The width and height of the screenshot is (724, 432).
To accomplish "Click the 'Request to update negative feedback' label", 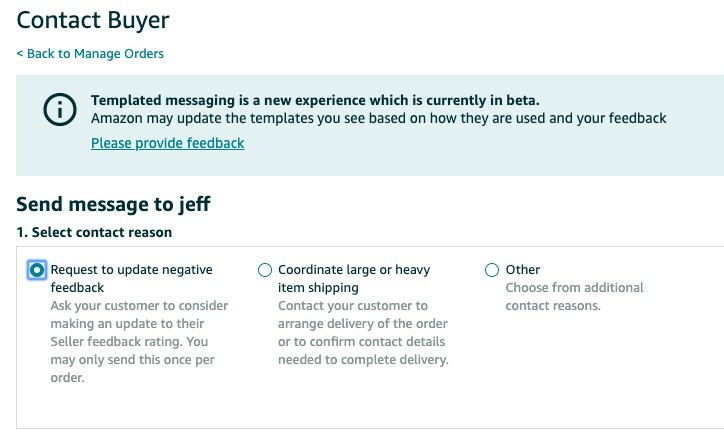I will [x=131, y=278].
